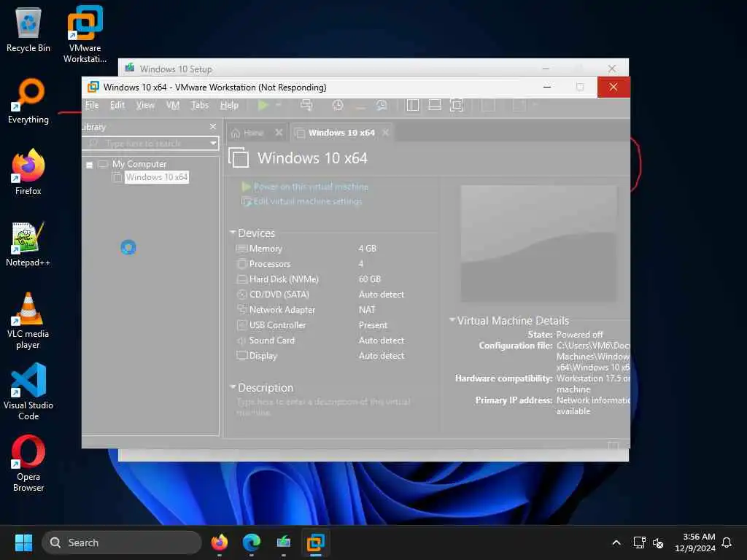Image resolution: width=747 pixels, height=560 pixels.
Task: Open the library search dropdown arrow
Action: 214,144
